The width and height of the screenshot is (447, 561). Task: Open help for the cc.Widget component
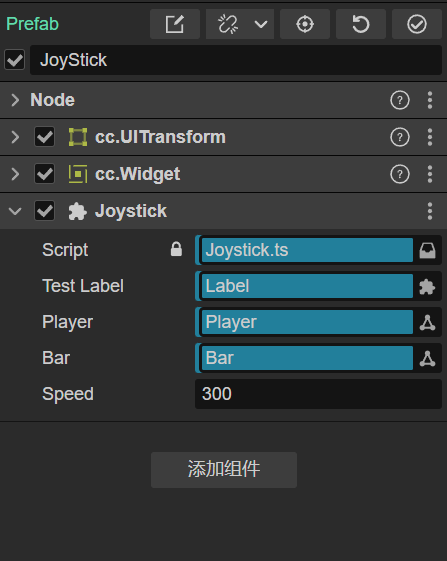pyautogui.click(x=400, y=174)
